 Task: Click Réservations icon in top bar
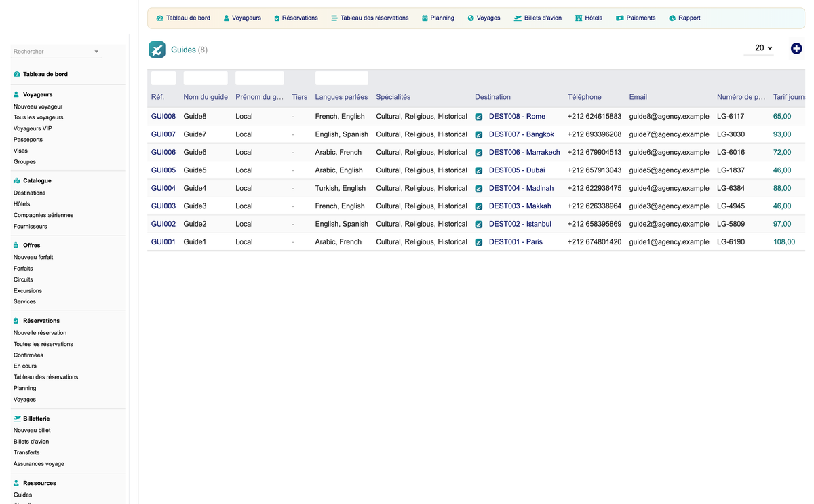tap(277, 18)
